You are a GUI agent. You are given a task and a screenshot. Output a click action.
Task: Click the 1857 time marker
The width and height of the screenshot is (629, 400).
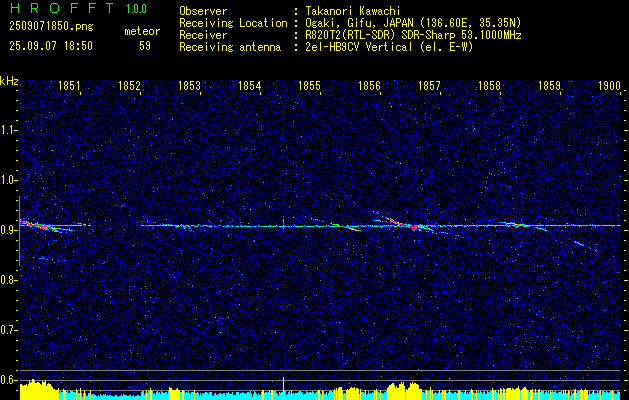click(x=429, y=85)
